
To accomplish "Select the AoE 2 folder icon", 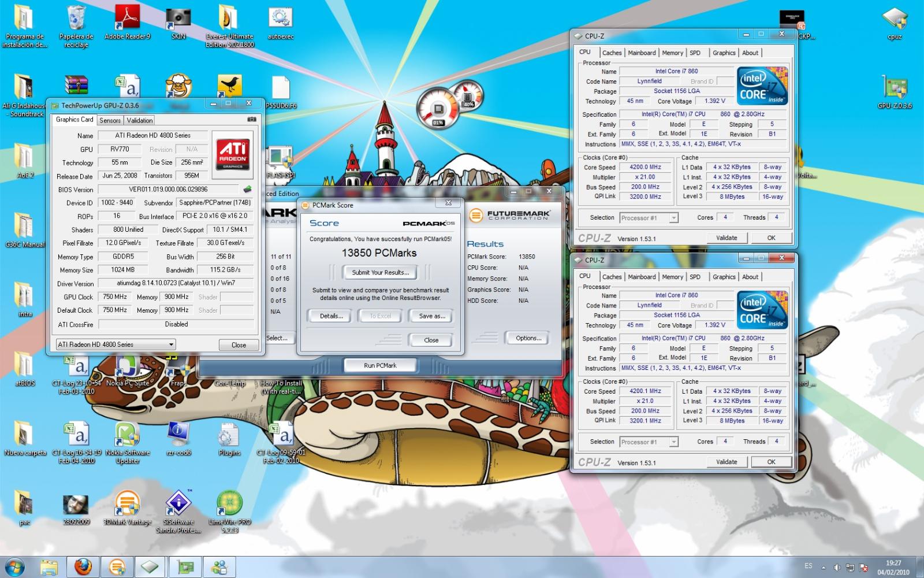I will point(24,160).
